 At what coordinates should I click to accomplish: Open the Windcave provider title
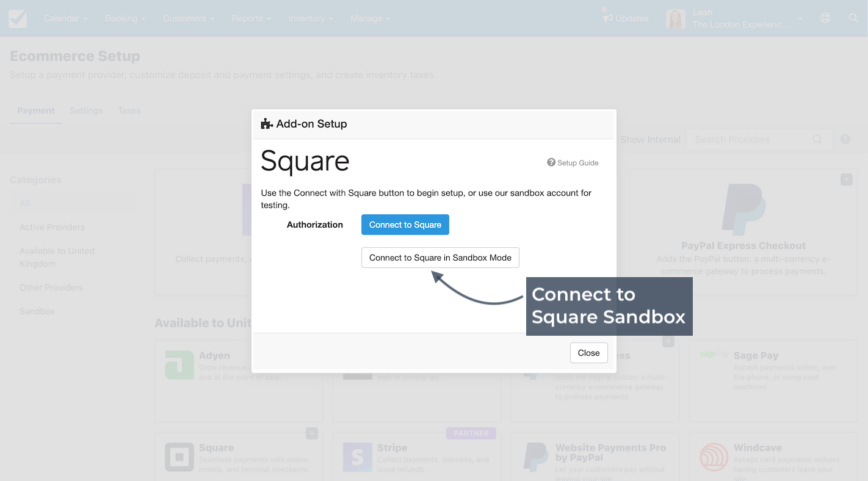point(758,448)
